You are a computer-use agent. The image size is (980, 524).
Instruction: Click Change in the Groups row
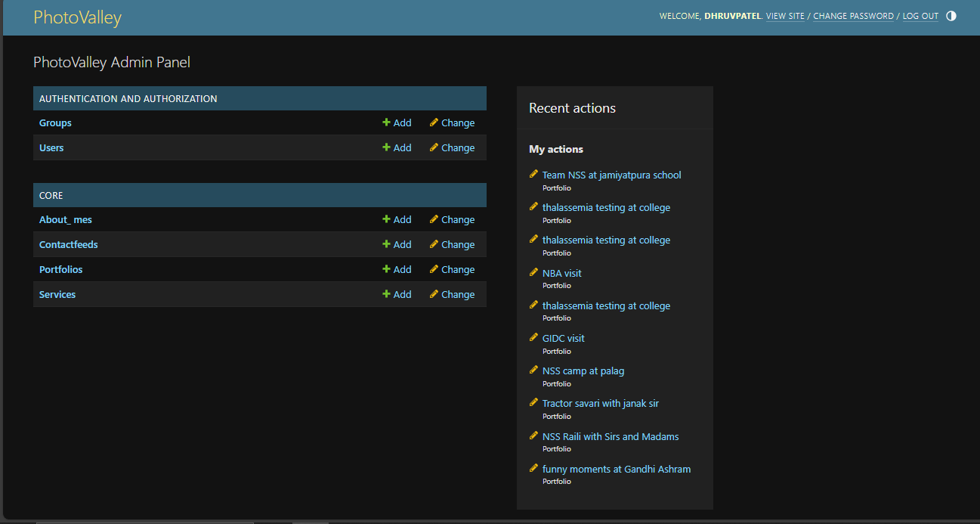(452, 122)
